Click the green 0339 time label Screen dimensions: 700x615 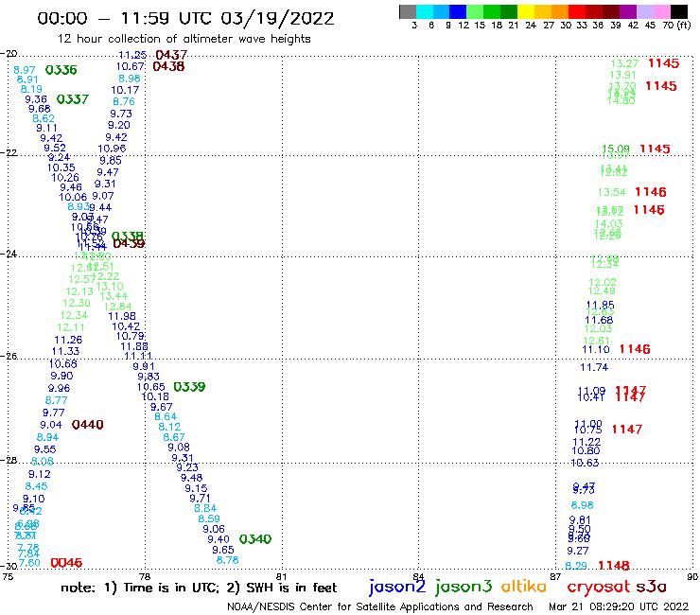189,387
